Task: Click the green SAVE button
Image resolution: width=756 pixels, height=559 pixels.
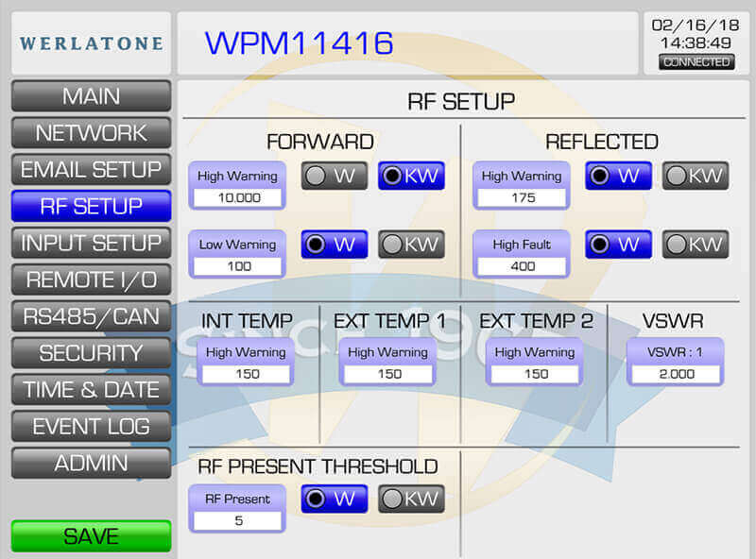Action: (91, 536)
